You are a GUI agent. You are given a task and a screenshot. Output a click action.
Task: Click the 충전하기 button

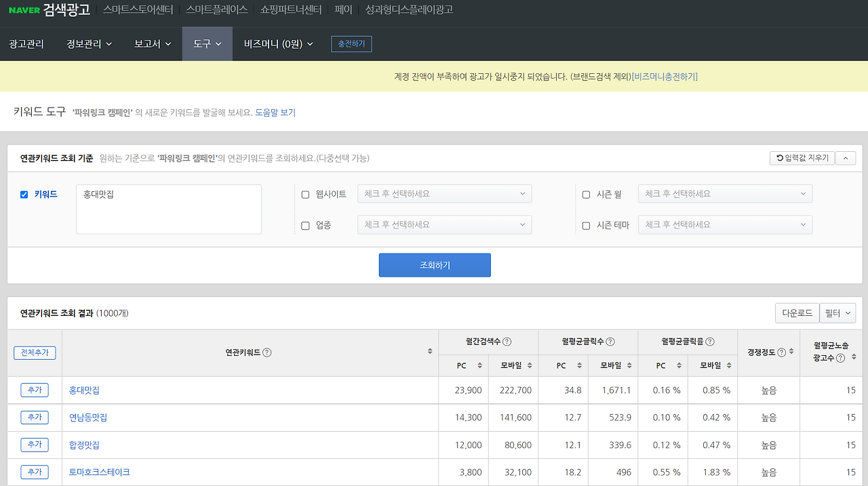(351, 44)
